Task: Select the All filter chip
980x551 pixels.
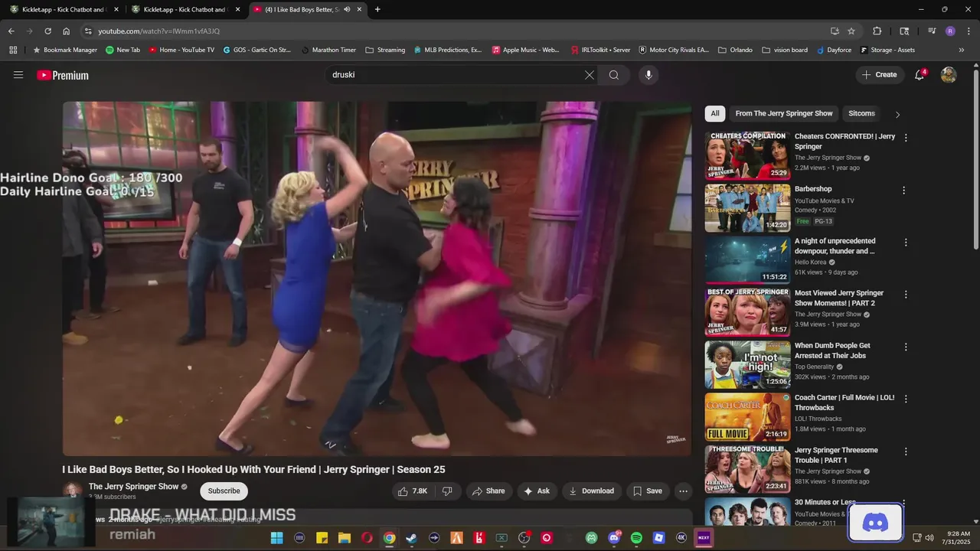Action: tap(715, 113)
